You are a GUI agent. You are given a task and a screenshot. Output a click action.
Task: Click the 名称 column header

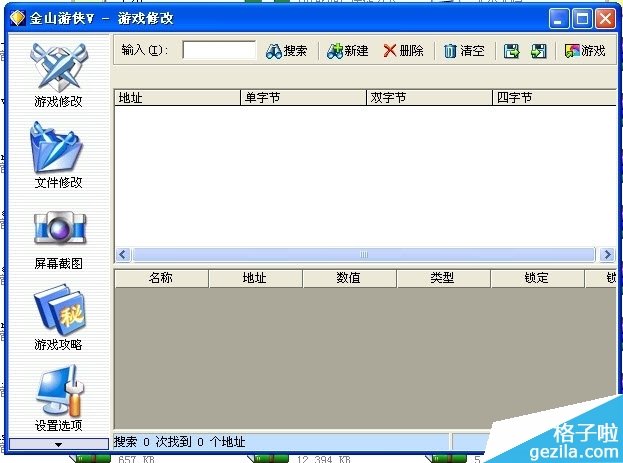161,278
